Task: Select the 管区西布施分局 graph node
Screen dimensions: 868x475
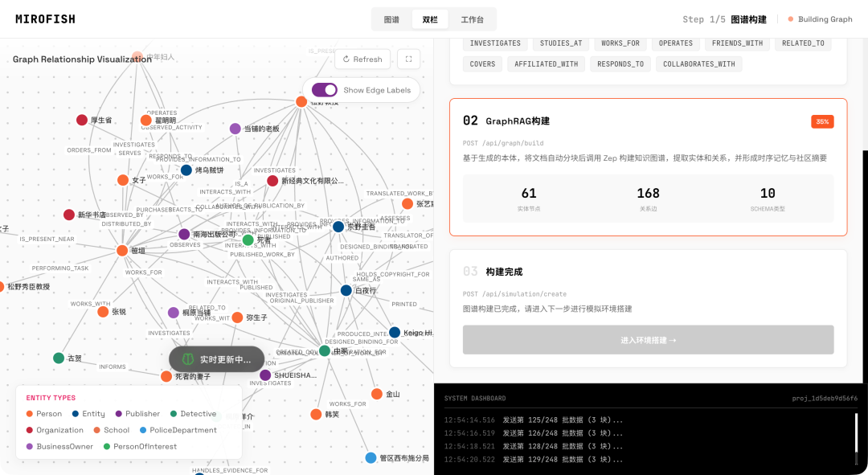Action: 371,458
